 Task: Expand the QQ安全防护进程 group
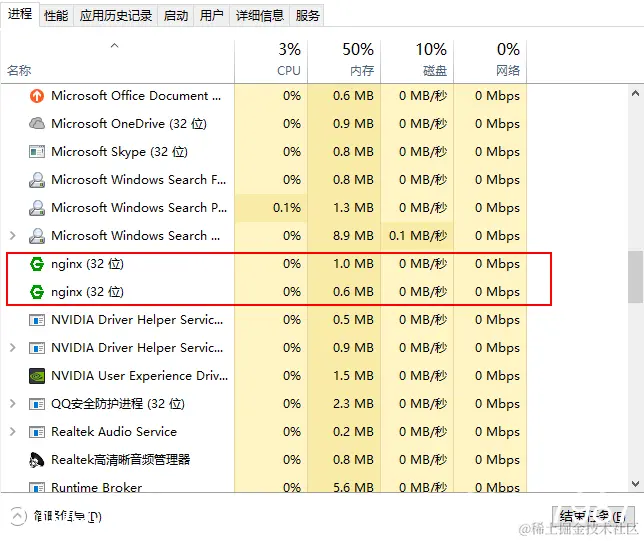click(x=13, y=404)
